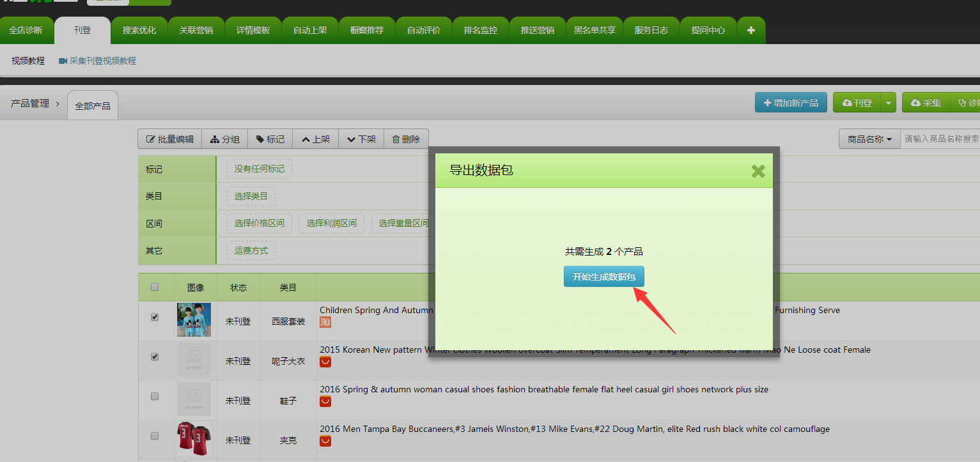Screen dimensions: 980x462
Task: Click the 西服套装 category cell
Action: click(288, 321)
